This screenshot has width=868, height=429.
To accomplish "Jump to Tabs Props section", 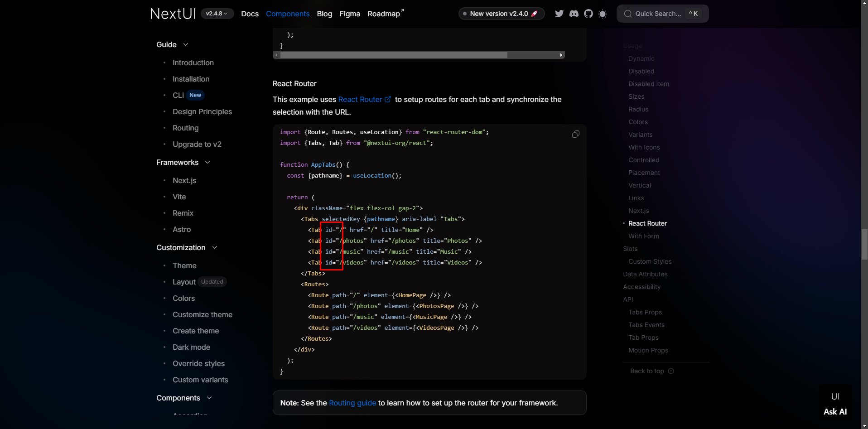I will tap(645, 312).
